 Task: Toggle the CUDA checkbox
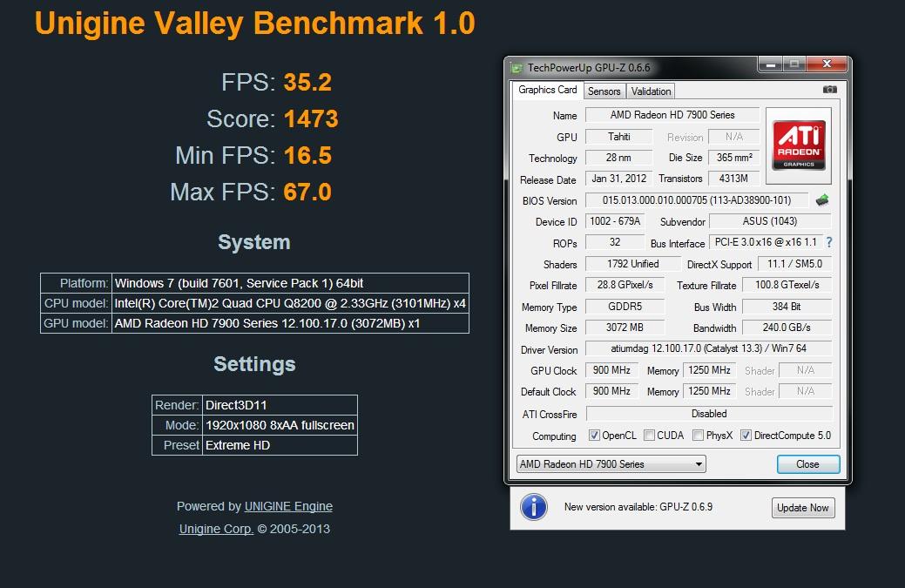coord(649,435)
